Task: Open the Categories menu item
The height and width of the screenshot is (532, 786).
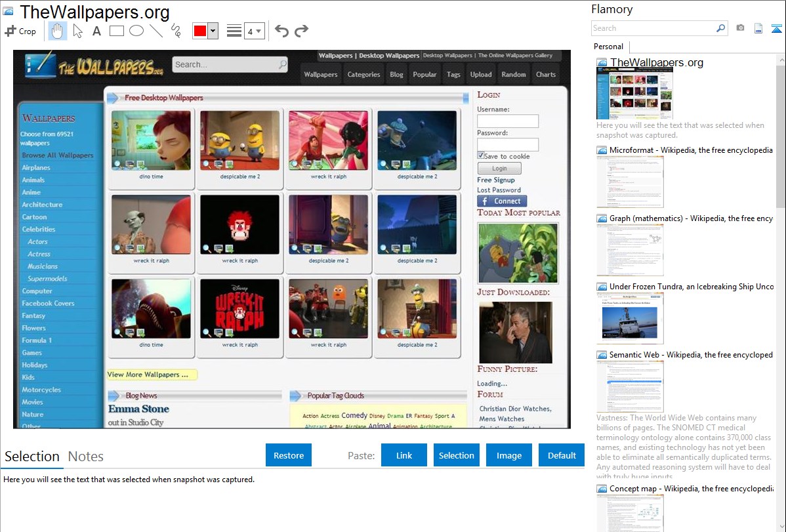Action: click(x=363, y=74)
